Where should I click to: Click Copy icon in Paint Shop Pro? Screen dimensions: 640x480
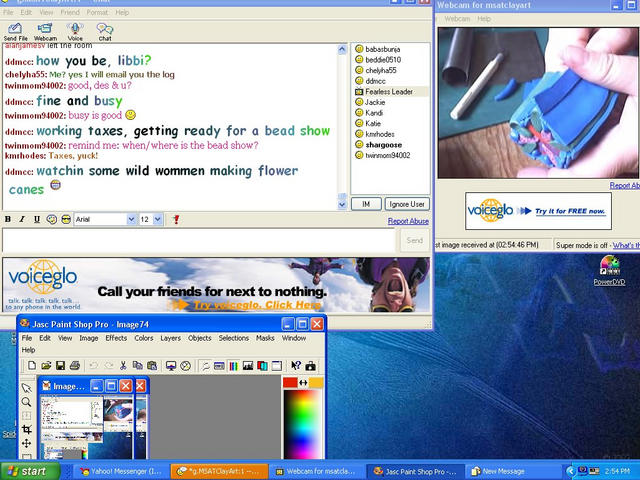click(138, 366)
